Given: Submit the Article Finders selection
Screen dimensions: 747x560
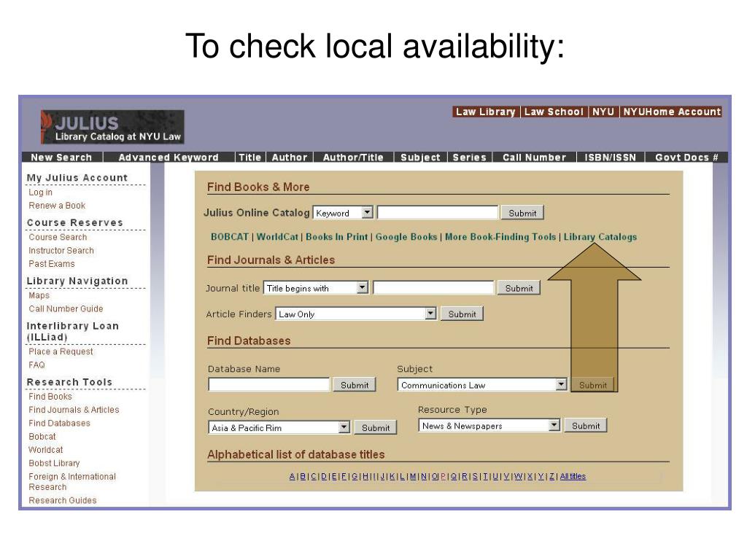Looking at the screenshot, I should pyautogui.click(x=462, y=314).
